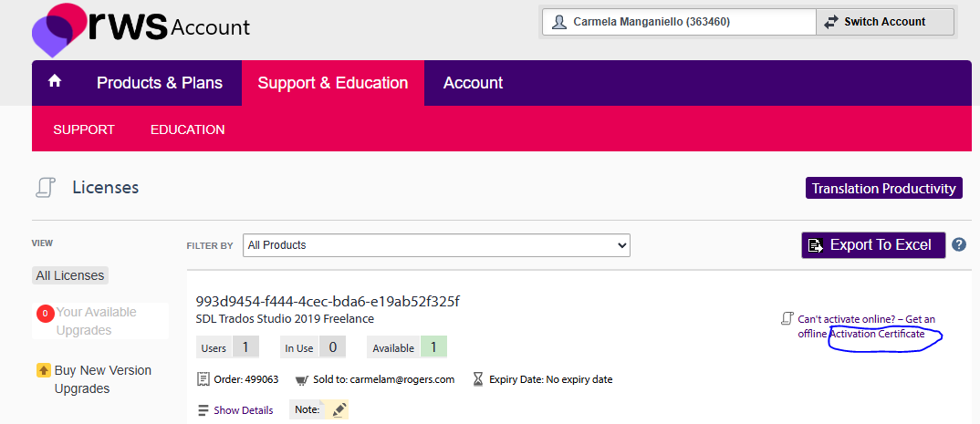The width and height of the screenshot is (980, 424).
Task: Open the offline Activation Certificate link
Action: tap(877, 334)
